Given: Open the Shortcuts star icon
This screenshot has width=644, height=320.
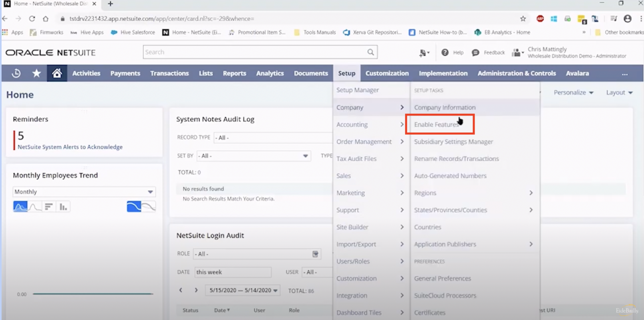Looking at the screenshot, I should (x=36, y=73).
